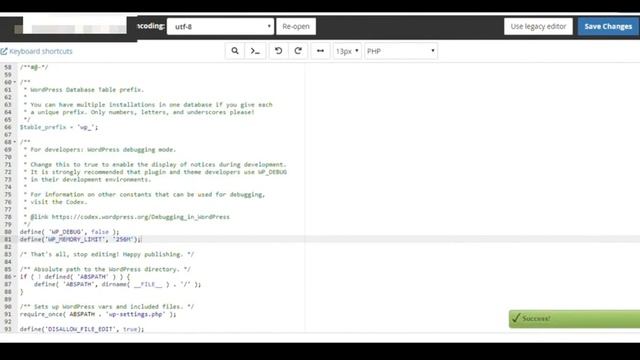Screen dimensions: 640x360
Task: Undo the last edit
Action: pos(278,51)
